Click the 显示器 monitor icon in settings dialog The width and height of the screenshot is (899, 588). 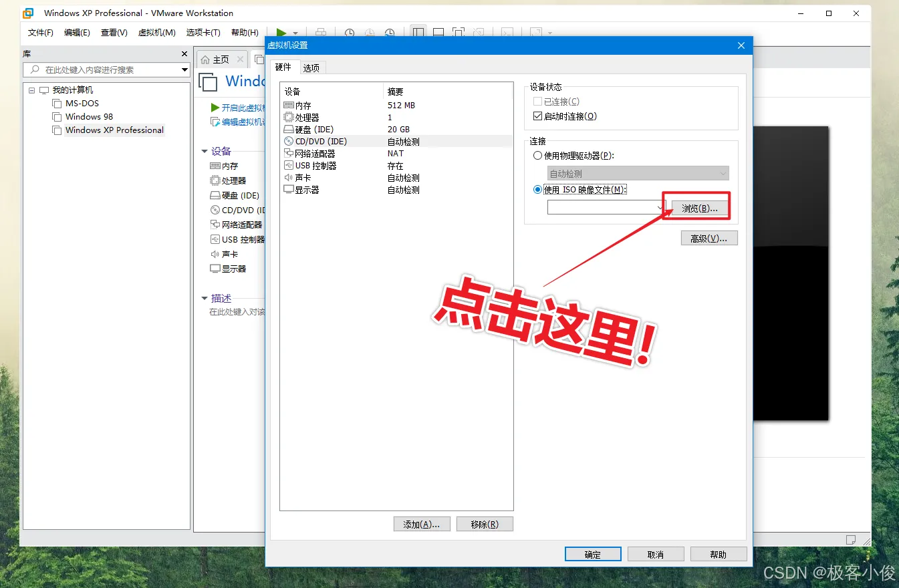[289, 190]
